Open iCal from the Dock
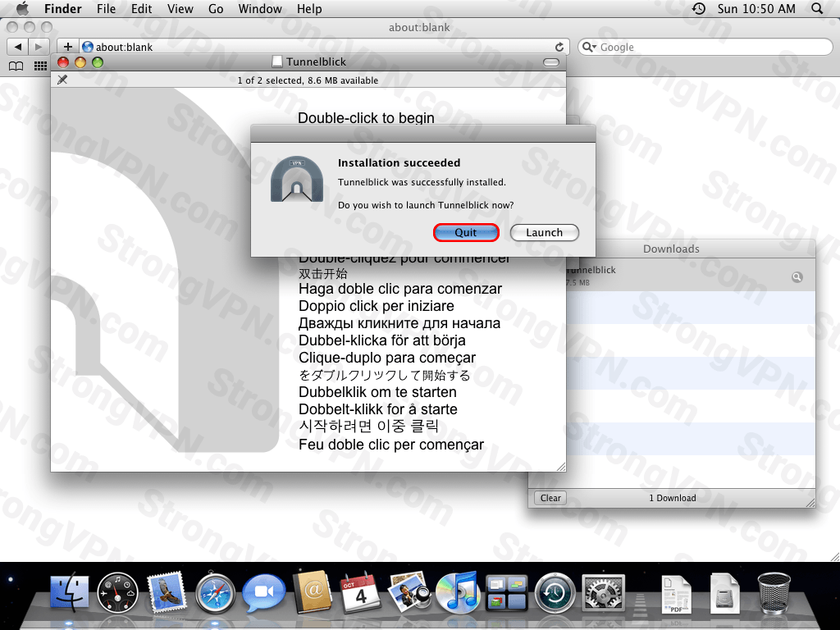840x630 pixels. pos(360,592)
